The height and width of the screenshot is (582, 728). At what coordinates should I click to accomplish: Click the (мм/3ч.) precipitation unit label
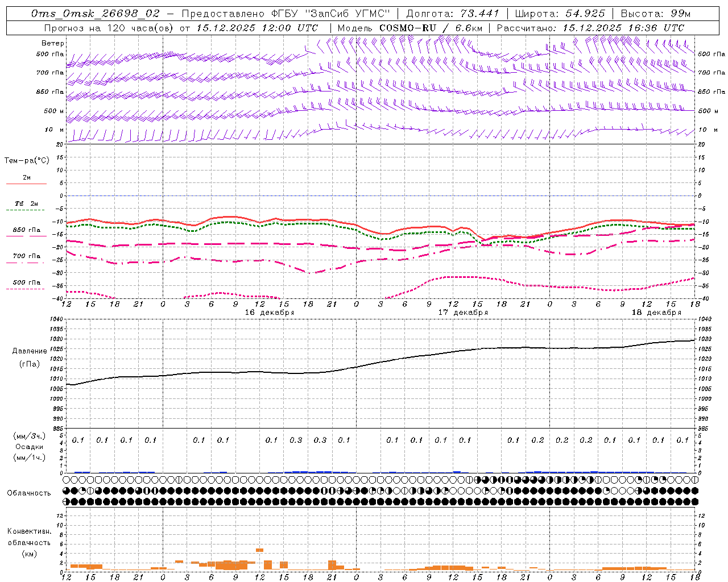point(30,436)
